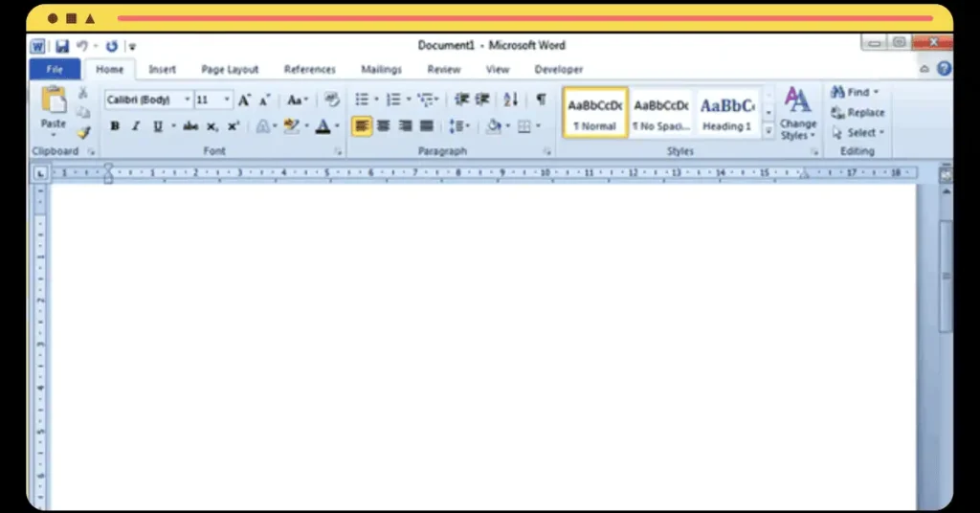
Task: Click the Increase Indent icon
Action: pos(482,100)
